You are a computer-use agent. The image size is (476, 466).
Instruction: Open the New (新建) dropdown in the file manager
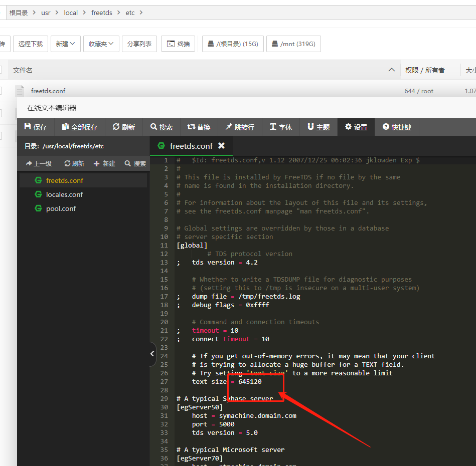tap(65, 44)
